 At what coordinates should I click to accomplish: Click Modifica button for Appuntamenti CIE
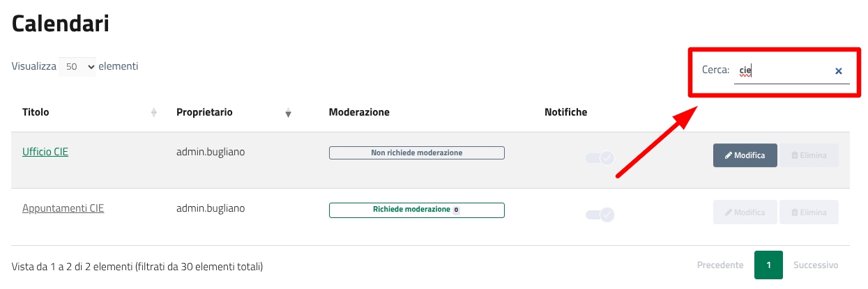tap(745, 212)
